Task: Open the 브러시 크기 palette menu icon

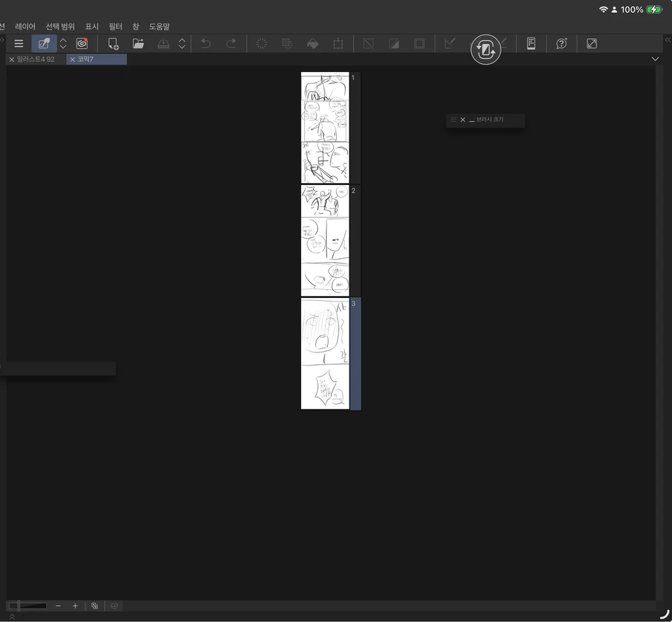Action: click(x=454, y=120)
